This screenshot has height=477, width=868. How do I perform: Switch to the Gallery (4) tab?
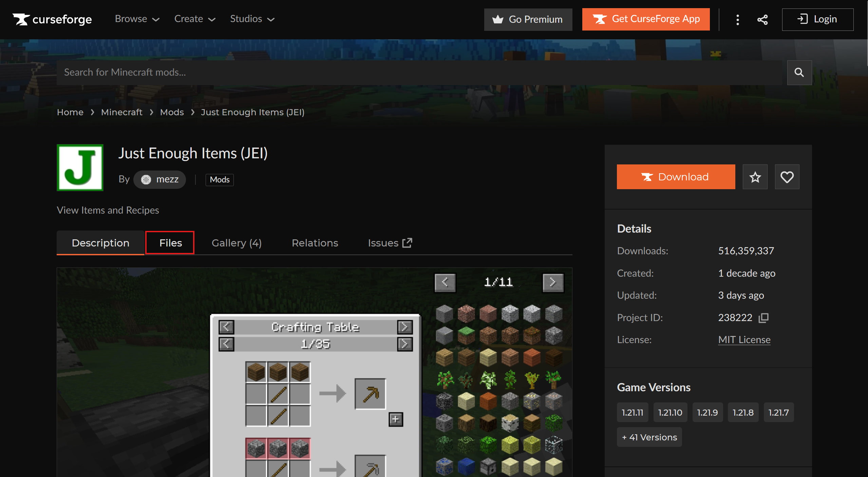(x=237, y=243)
